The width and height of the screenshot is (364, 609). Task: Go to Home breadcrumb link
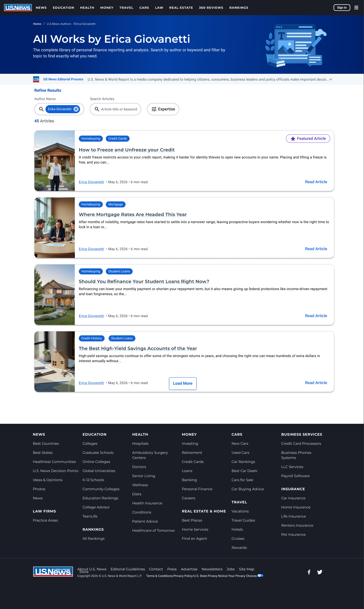click(37, 24)
